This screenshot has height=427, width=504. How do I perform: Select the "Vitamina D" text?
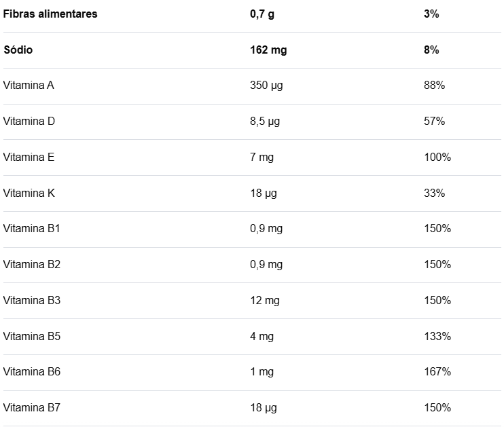point(29,122)
